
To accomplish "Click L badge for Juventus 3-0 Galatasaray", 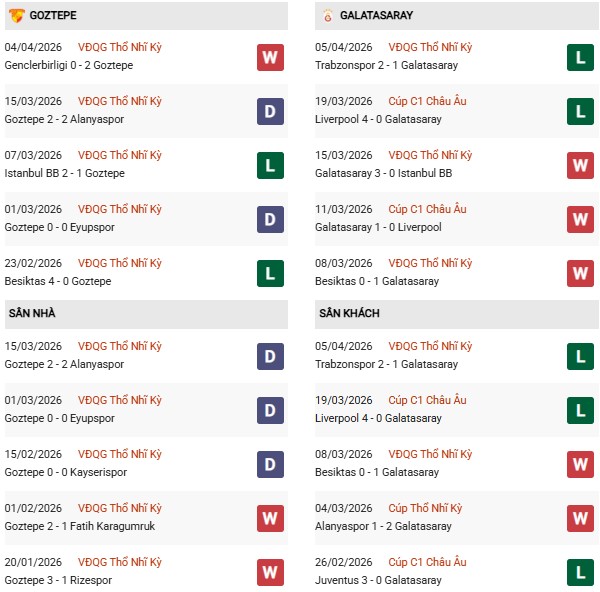I will click(x=580, y=572).
